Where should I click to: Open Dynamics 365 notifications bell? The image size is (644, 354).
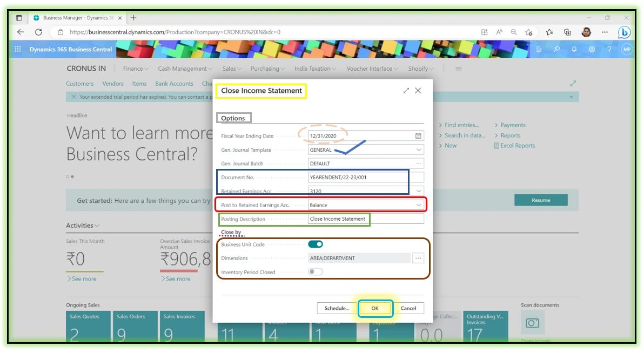pos(574,49)
